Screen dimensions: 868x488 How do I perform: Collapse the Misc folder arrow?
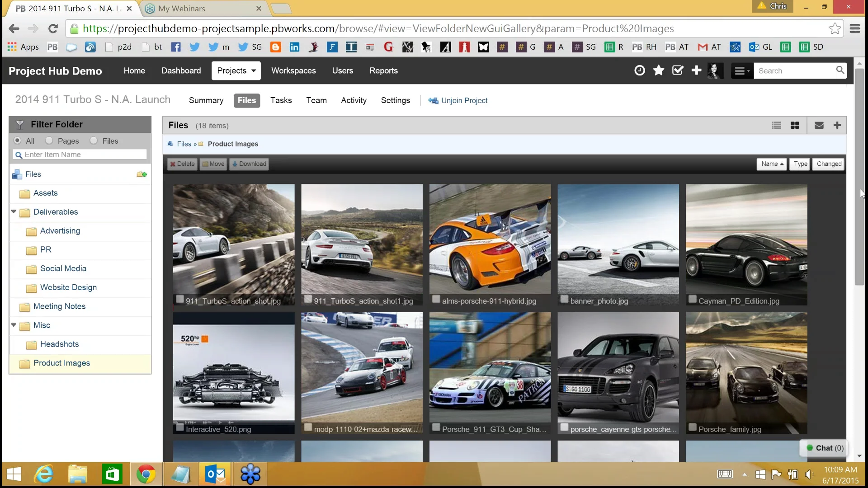[14, 325]
